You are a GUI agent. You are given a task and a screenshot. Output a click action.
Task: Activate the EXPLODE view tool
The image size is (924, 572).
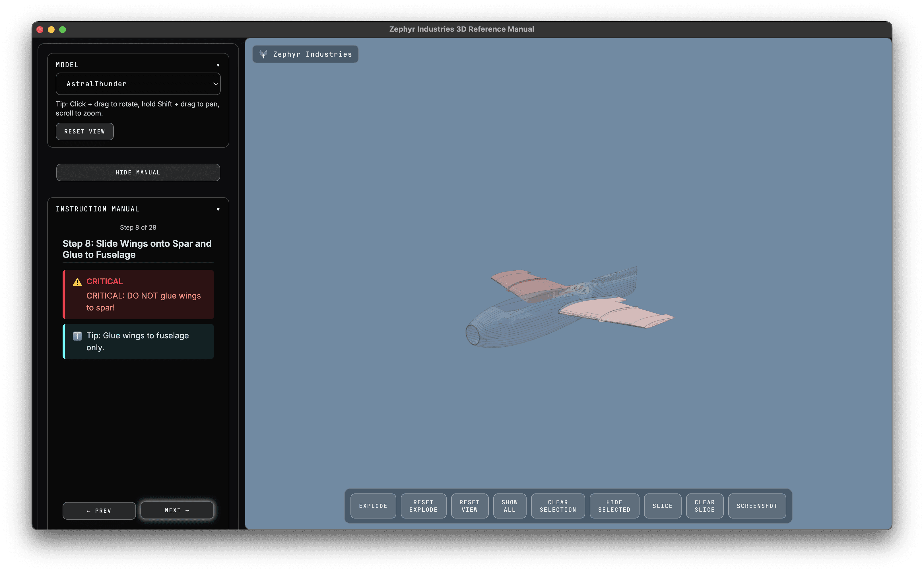coord(373,506)
